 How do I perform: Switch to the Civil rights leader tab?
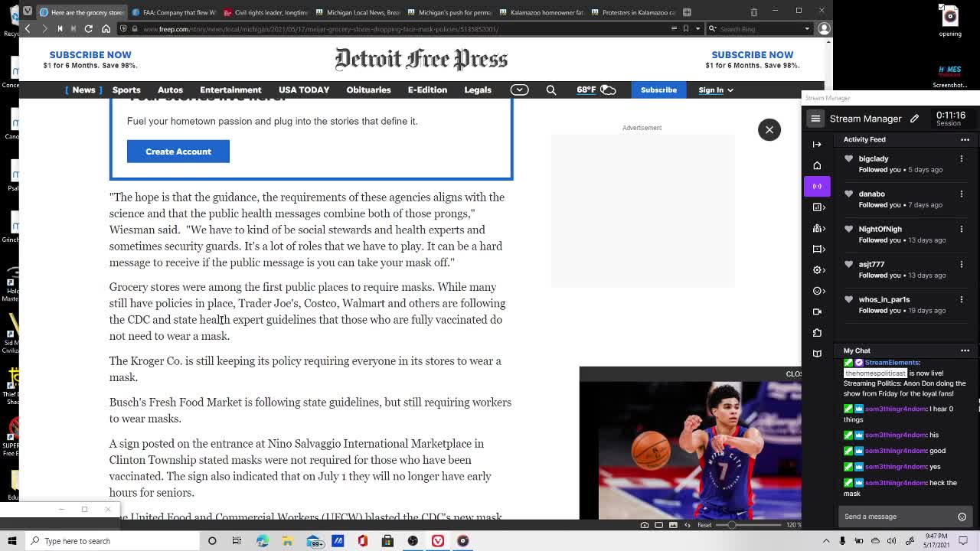[x=266, y=12]
